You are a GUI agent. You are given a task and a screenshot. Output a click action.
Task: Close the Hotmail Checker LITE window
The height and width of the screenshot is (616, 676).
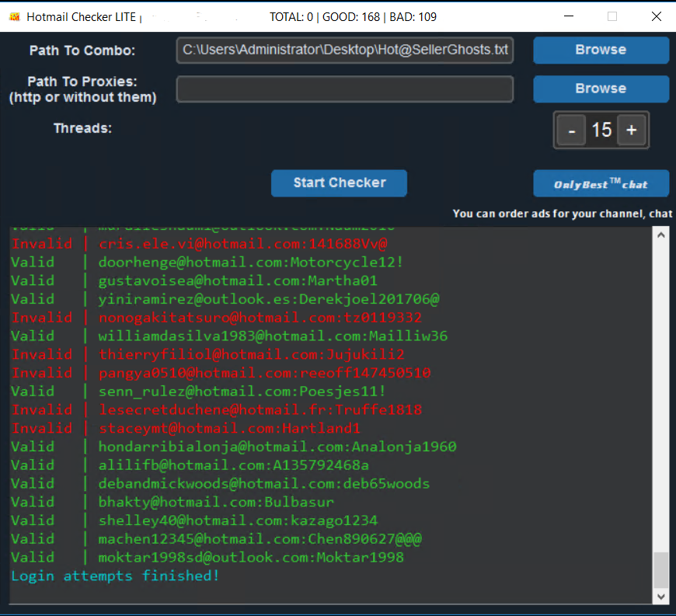click(x=656, y=16)
